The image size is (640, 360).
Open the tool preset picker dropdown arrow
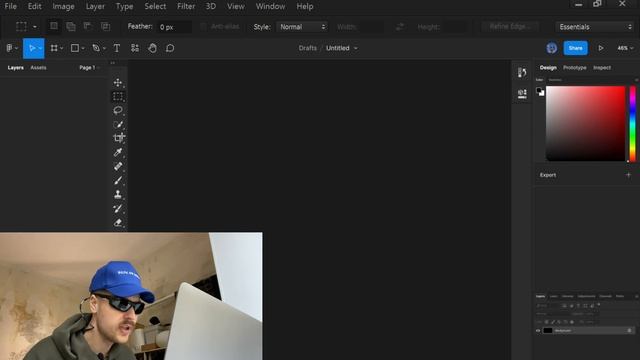[x=35, y=27]
